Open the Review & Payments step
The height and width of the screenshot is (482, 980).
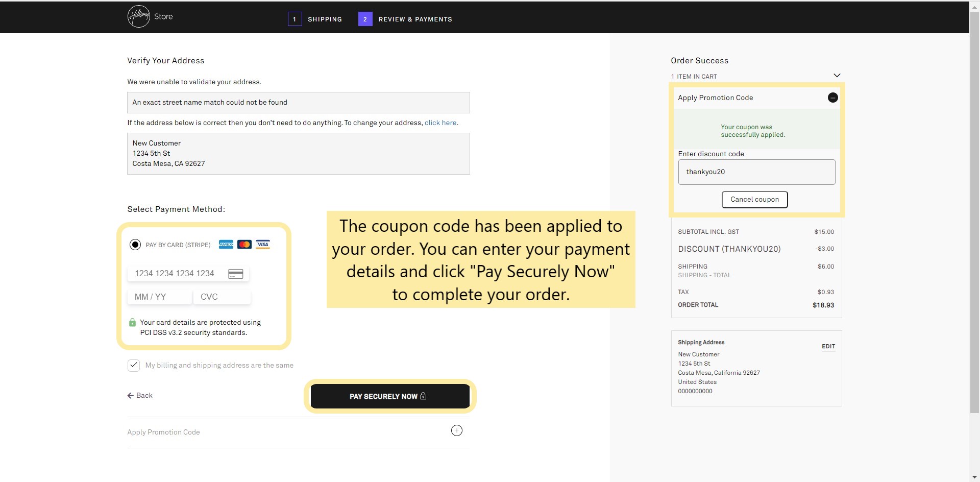tap(415, 19)
